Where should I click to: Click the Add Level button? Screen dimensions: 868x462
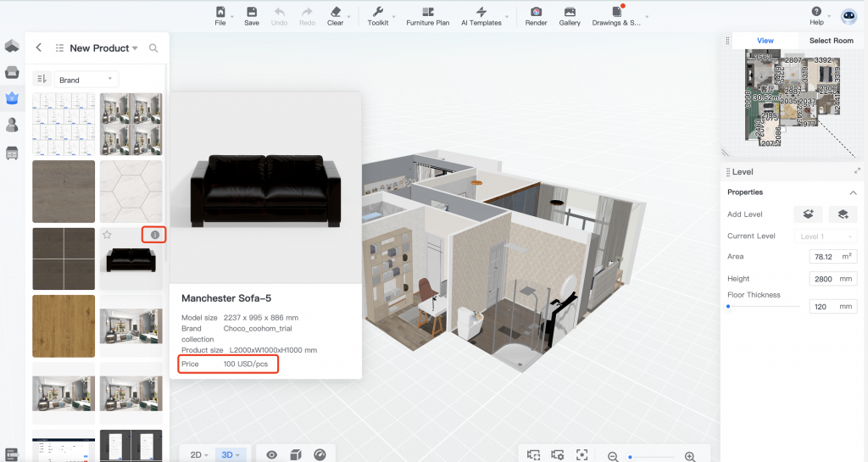(x=808, y=214)
